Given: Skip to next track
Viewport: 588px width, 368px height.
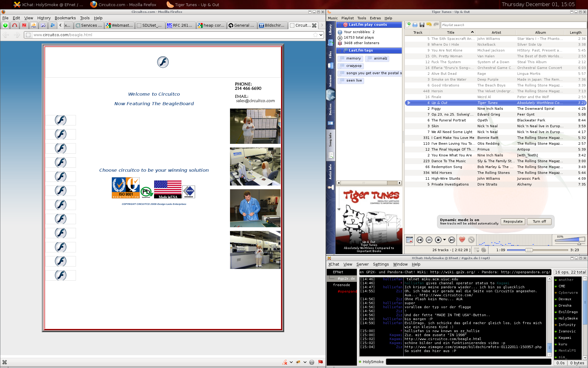Looking at the screenshot, I should pos(452,240).
